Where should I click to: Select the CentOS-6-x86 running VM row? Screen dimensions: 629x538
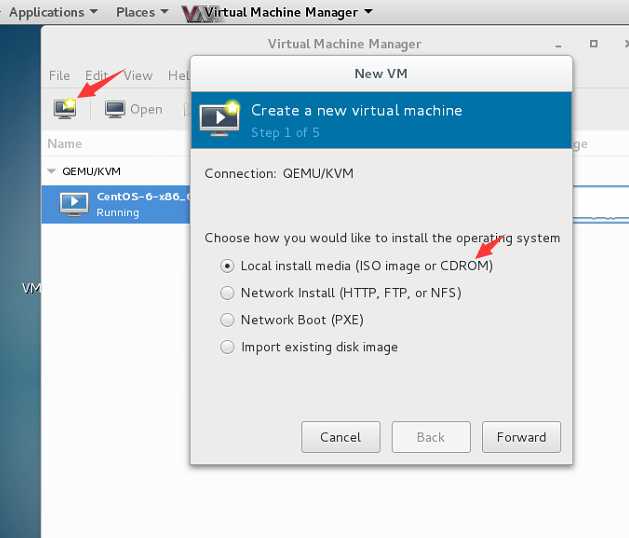click(x=116, y=204)
